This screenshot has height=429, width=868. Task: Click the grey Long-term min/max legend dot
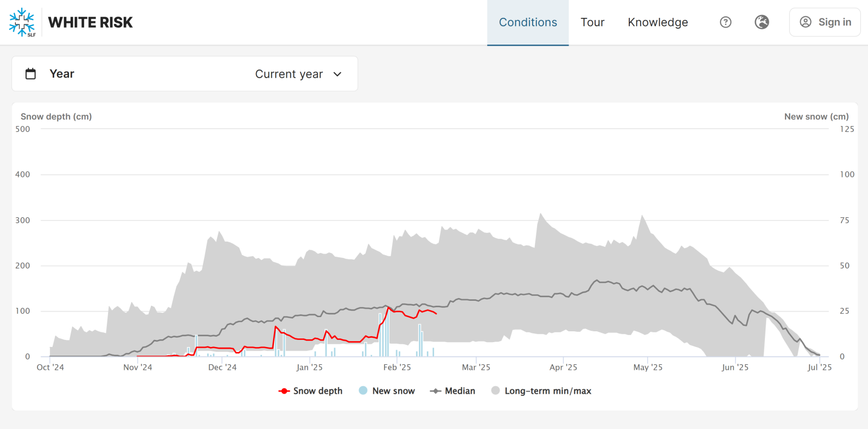coord(495,390)
